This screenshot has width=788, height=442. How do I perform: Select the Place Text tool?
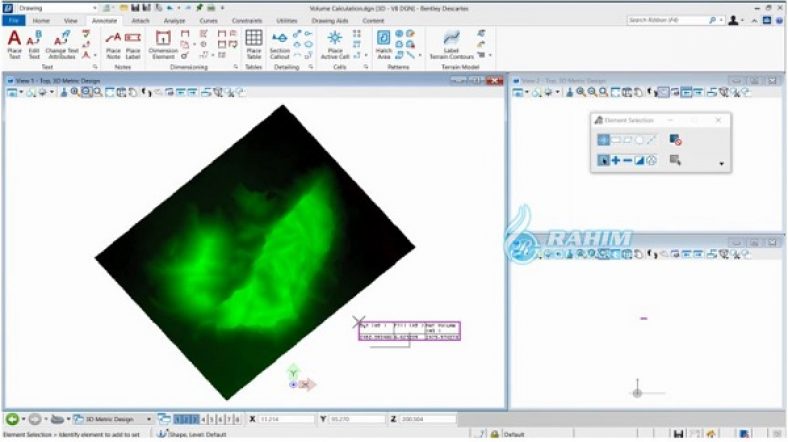tap(14, 44)
